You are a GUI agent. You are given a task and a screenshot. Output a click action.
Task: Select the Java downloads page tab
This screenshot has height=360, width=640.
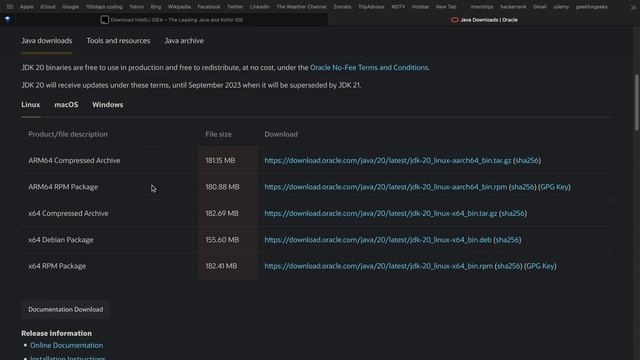(x=47, y=41)
